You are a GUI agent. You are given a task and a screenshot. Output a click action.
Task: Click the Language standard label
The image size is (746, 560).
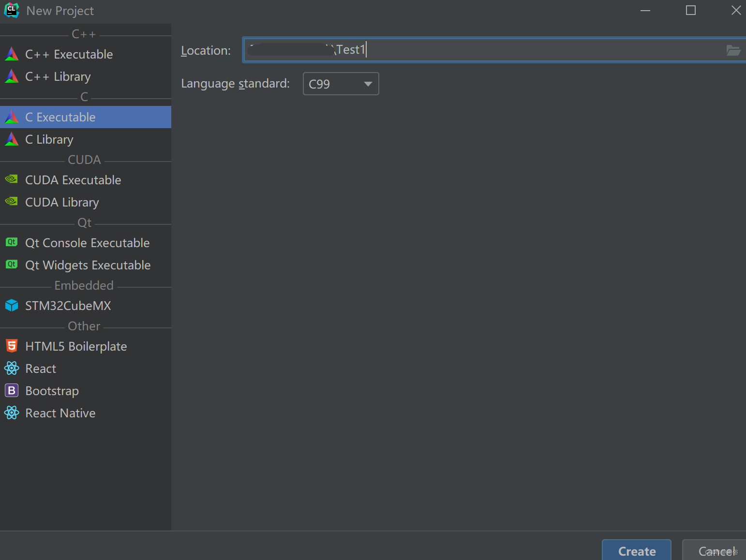tap(235, 84)
